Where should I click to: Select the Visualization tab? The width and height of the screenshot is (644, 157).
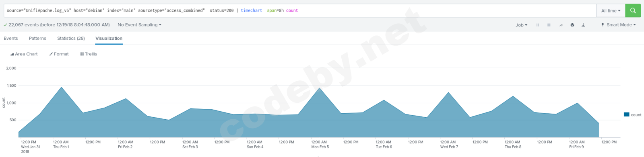click(x=109, y=39)
